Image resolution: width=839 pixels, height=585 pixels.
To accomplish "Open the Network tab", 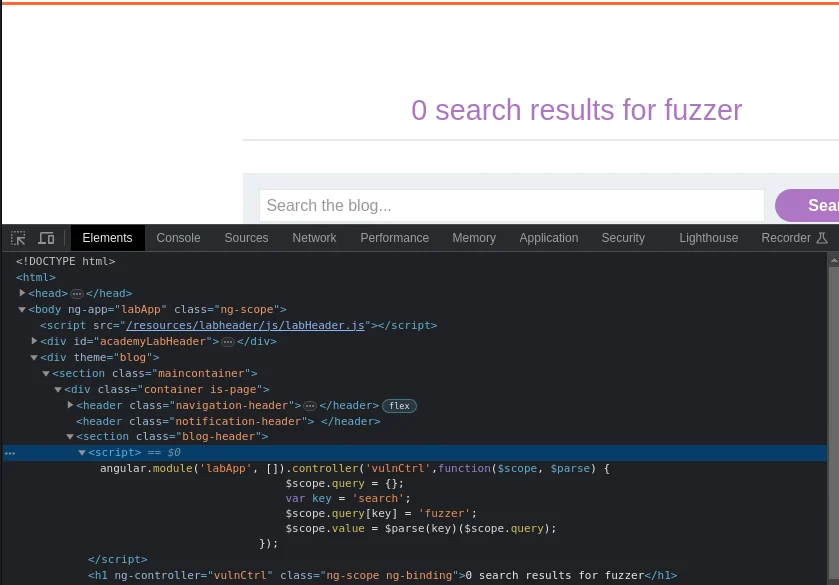I will click(314, 238).
